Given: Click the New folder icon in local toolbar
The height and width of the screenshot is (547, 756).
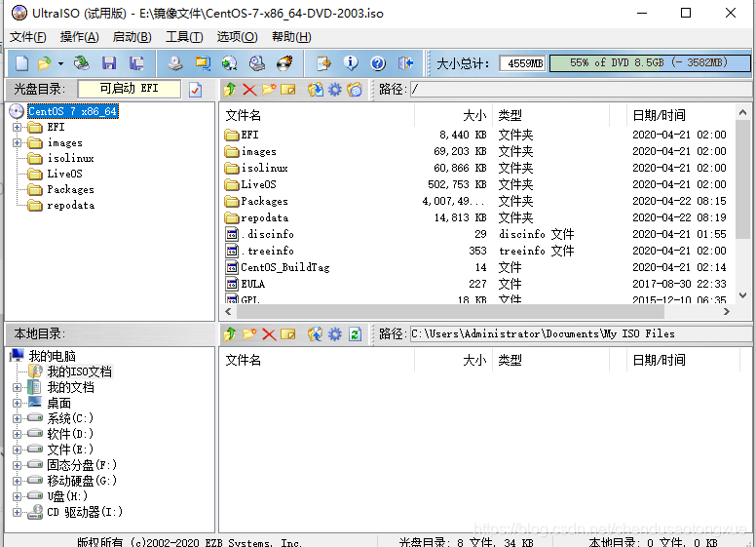Looking at the screenshot, I should click(249, 334).
